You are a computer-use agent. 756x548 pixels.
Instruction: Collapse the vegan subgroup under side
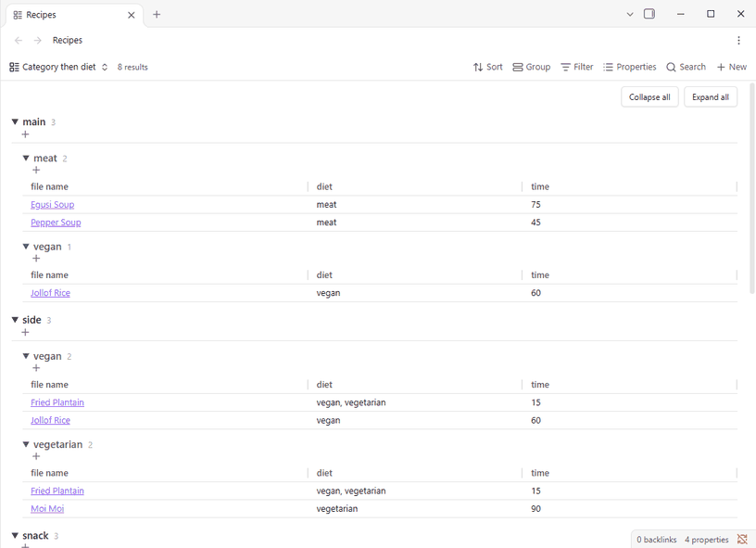[26, 356]
